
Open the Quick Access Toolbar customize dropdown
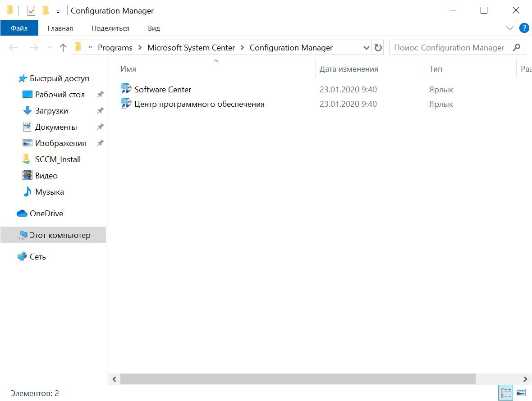click(58, 12)
